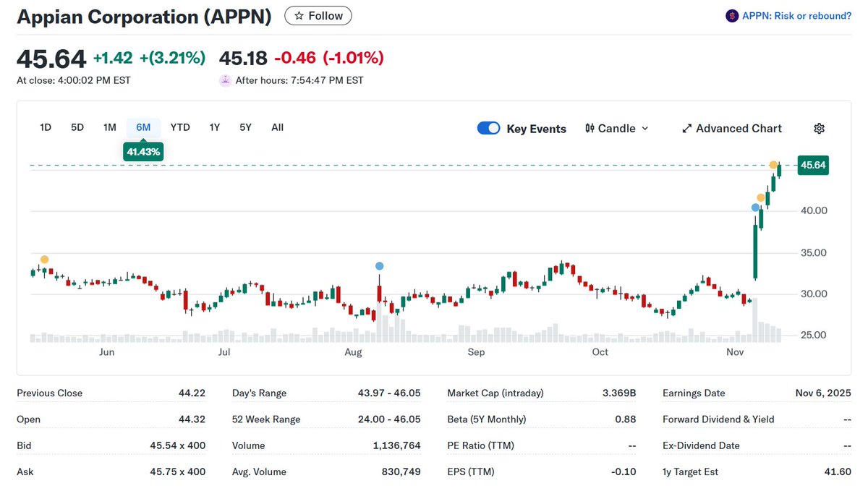This screenshot has height=491, width=868.
Task: Click the APPN Risk or rebound avatar icon
Action: click(732, 16)
